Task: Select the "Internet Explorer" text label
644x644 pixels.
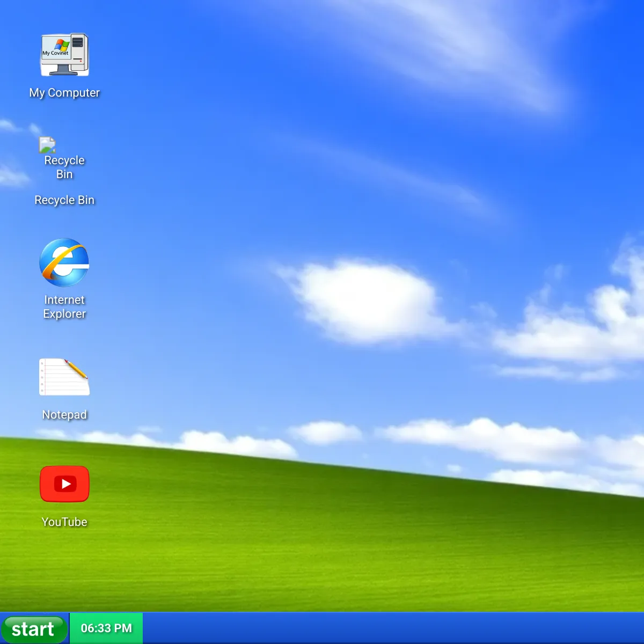Action: 64,307
